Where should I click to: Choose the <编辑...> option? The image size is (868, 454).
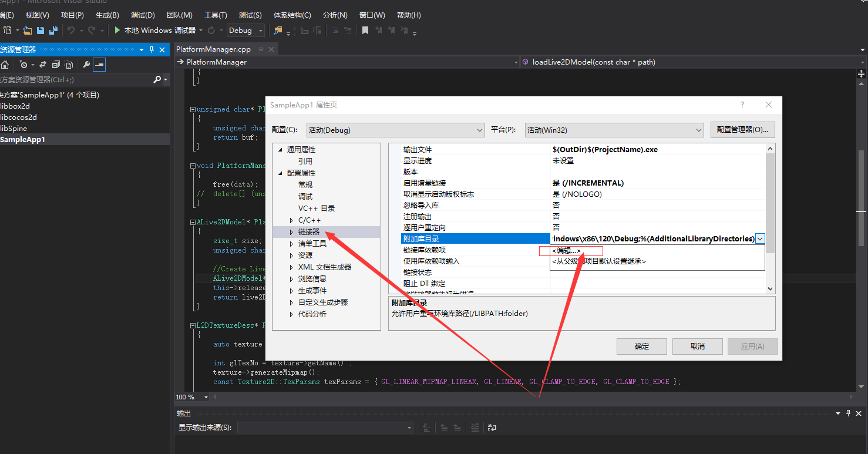[x=566, y=251]
